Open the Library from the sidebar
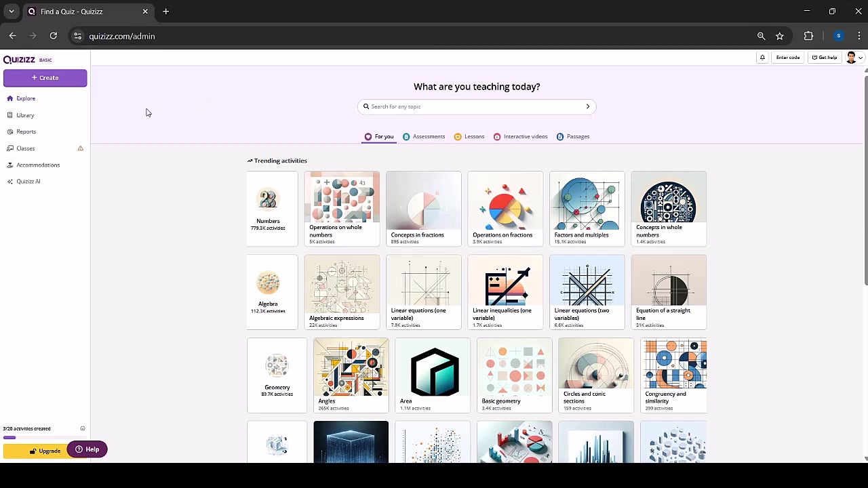The image size is (868, 488). [20, 115]
